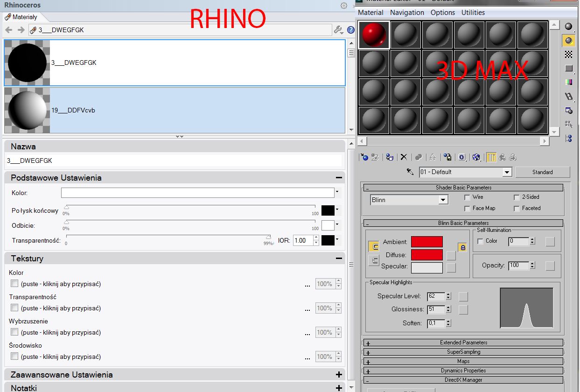This screenshot has height=392, width=580.
Task: Click Go Forward to Sibling icon
Action: 513,157
